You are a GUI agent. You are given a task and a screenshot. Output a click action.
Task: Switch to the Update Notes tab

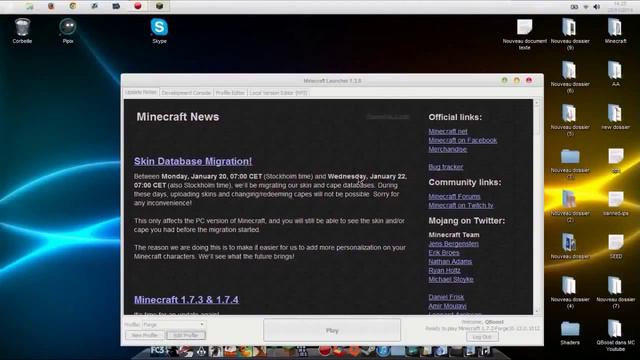pyautogui.click(x=141, y=93)
